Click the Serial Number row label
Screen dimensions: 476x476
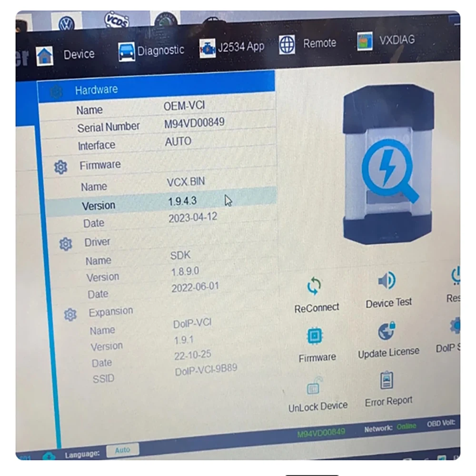pos(109,127)
